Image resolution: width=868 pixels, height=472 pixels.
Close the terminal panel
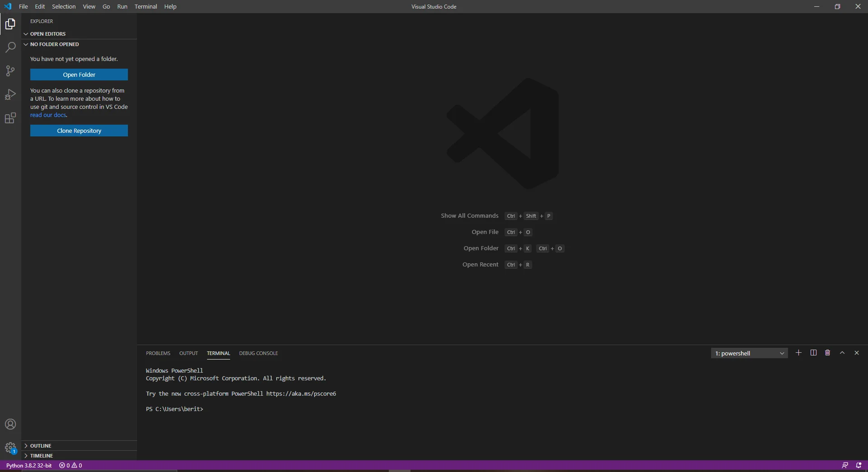[857, 353]
